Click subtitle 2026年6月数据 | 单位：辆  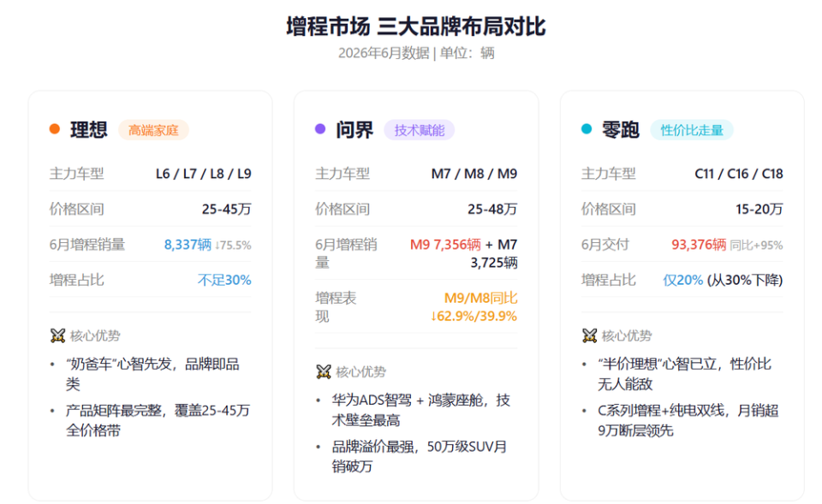(x=416, y=53)
